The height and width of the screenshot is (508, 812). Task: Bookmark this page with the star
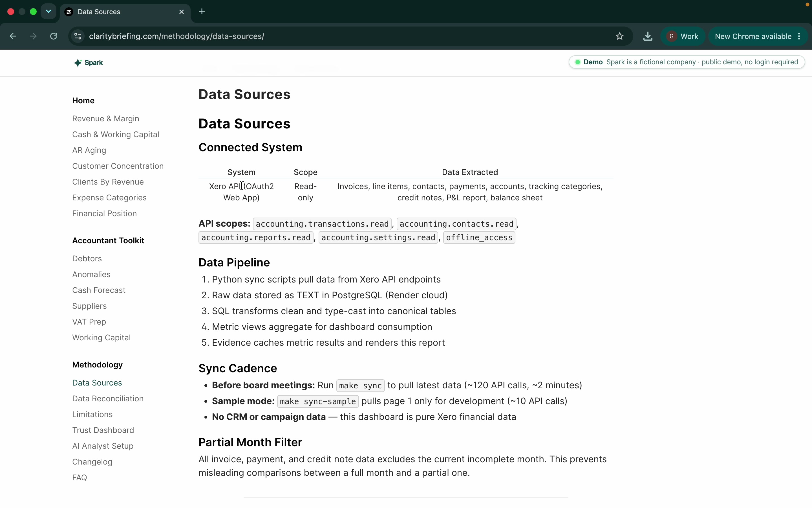click(x=619, y=36)
